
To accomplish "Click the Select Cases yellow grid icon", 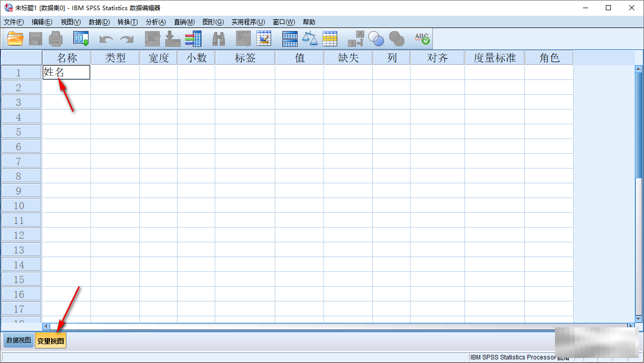I will [330, 39].
